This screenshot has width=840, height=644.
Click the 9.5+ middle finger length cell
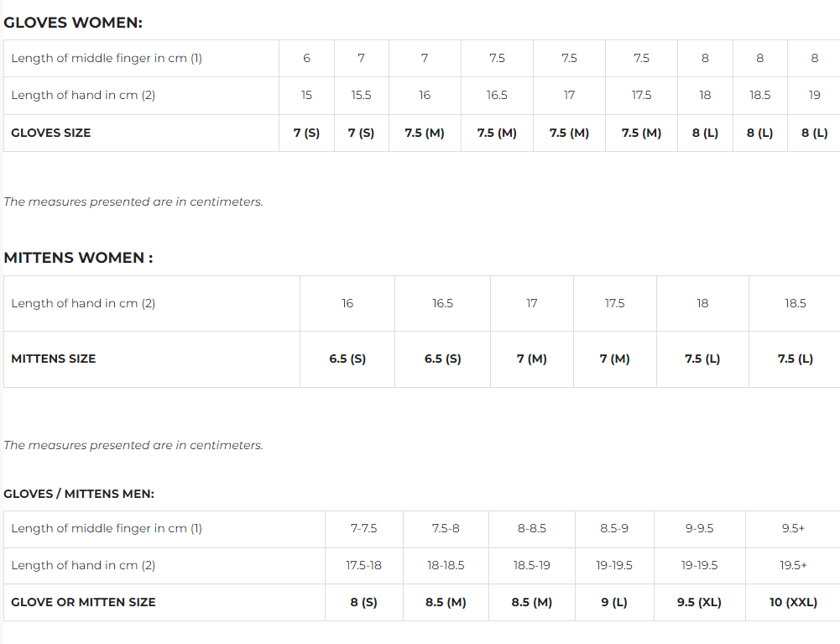point(793,528)
